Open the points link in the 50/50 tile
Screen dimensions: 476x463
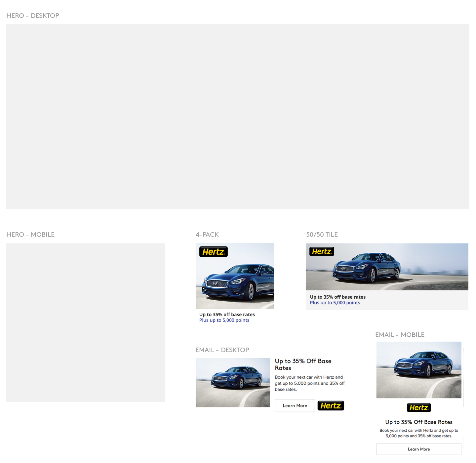click(335, 303)
